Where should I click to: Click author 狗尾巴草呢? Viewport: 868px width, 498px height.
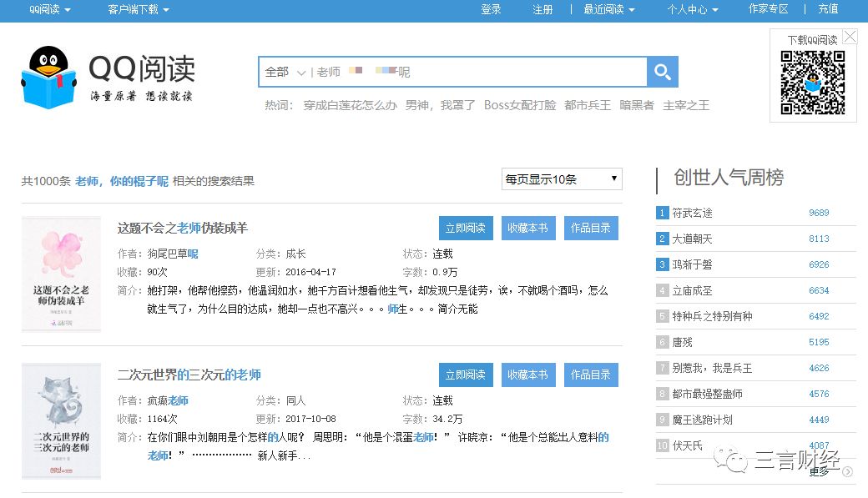[173, 254]
